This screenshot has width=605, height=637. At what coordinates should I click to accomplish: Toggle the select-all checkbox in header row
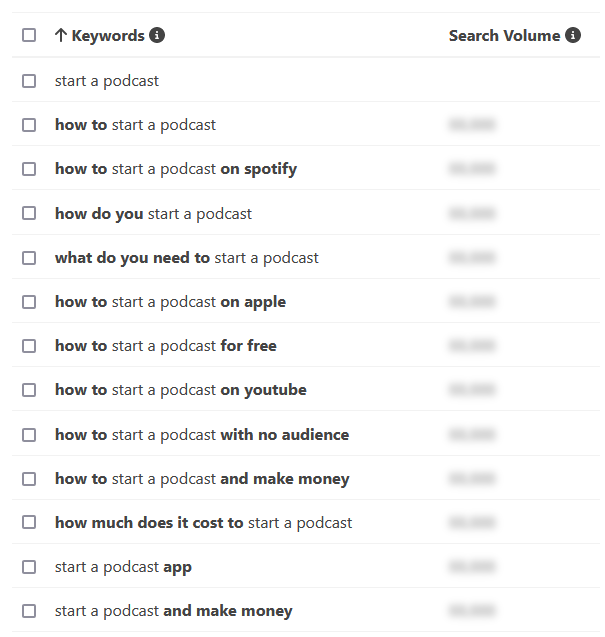[29, 35]
